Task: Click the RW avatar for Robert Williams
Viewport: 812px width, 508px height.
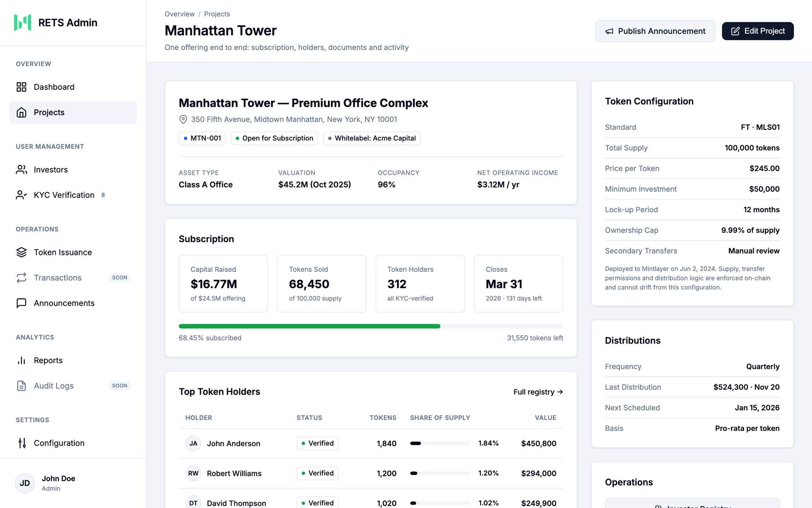Action: [x=193, y=473]
